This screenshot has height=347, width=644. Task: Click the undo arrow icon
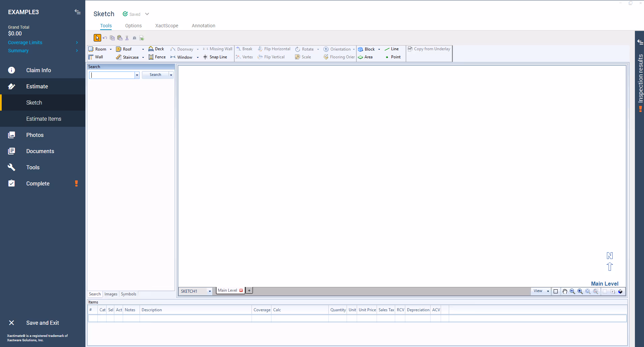coord(105,38)
